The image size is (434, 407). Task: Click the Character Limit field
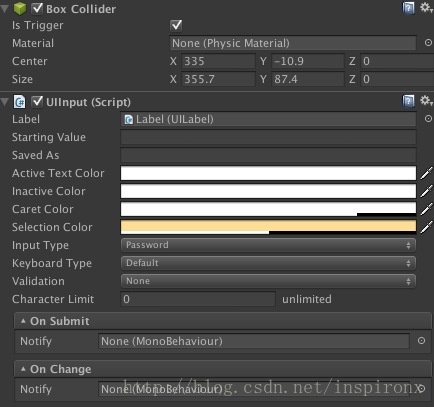point(198,299)
